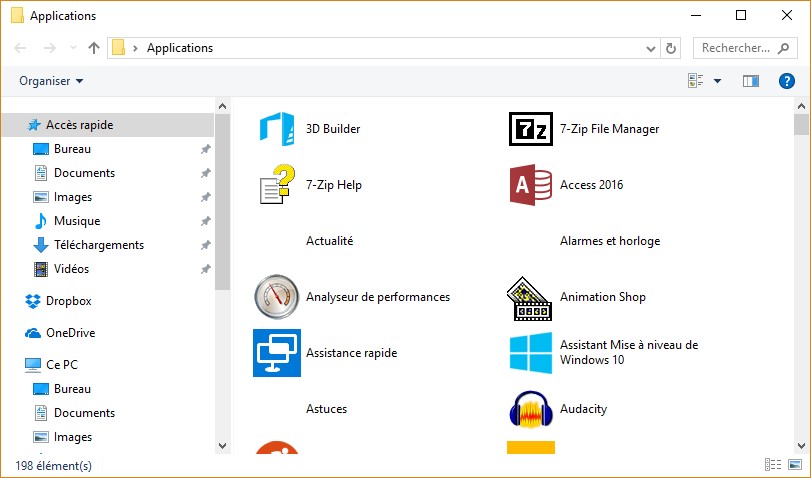Viewport: 811px width, 478px height.
Task: Open Dropbox in the sidebar
Action: 68,301
